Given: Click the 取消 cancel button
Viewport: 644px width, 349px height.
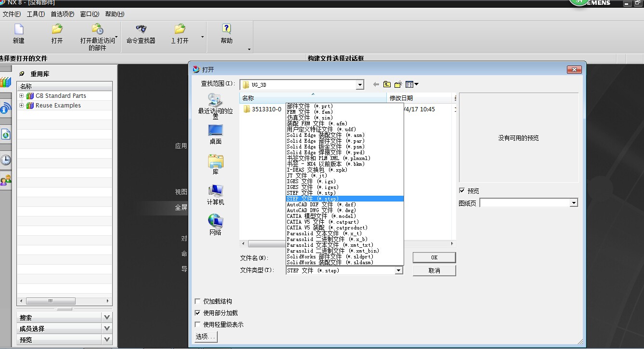Looking at the screenshot, I should (434, 270).
